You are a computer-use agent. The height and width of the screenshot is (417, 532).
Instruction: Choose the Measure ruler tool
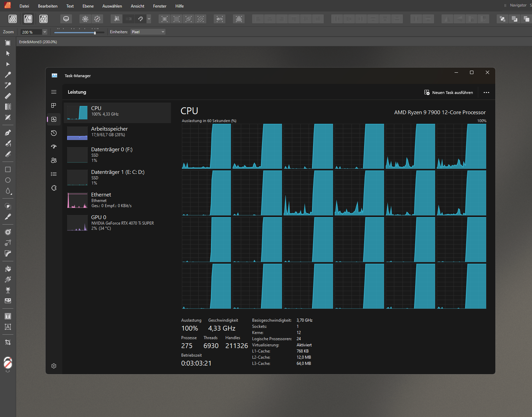coord(8,96)
